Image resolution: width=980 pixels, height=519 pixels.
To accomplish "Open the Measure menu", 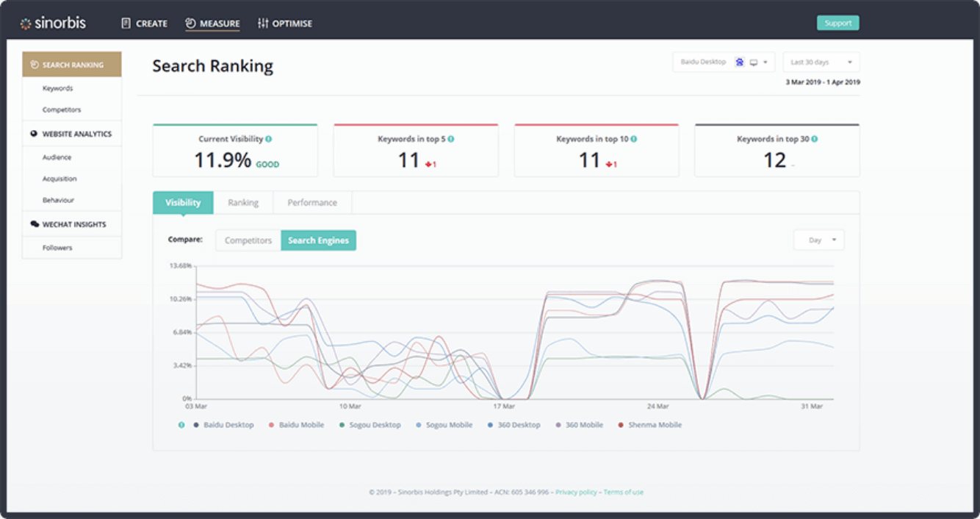I will (212, 24).
